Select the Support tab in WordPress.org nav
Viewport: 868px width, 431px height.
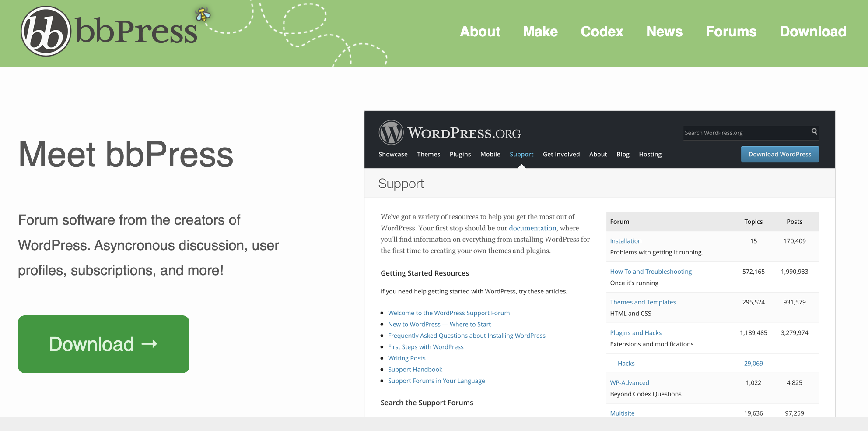(x=521, y=154)
